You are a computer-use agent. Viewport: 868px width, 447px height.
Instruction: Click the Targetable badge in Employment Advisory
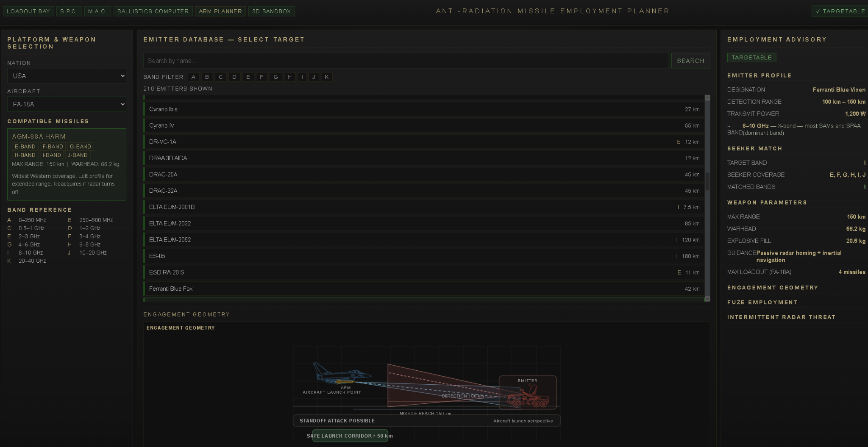pos(751,58)
